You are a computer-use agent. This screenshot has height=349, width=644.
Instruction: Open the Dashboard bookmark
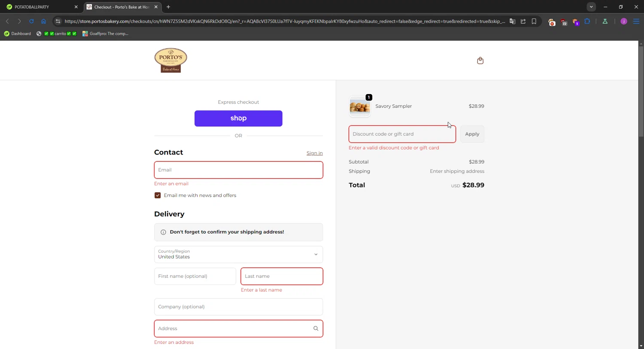17,33
